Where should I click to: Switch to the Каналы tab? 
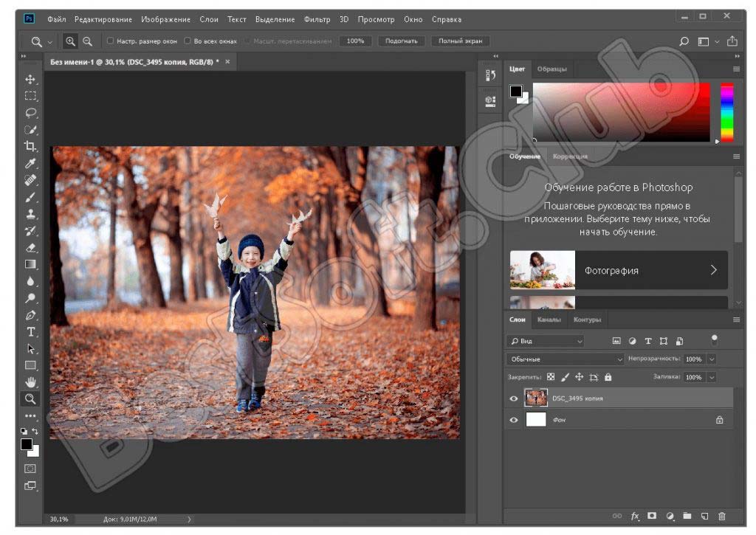pos(549,320)
